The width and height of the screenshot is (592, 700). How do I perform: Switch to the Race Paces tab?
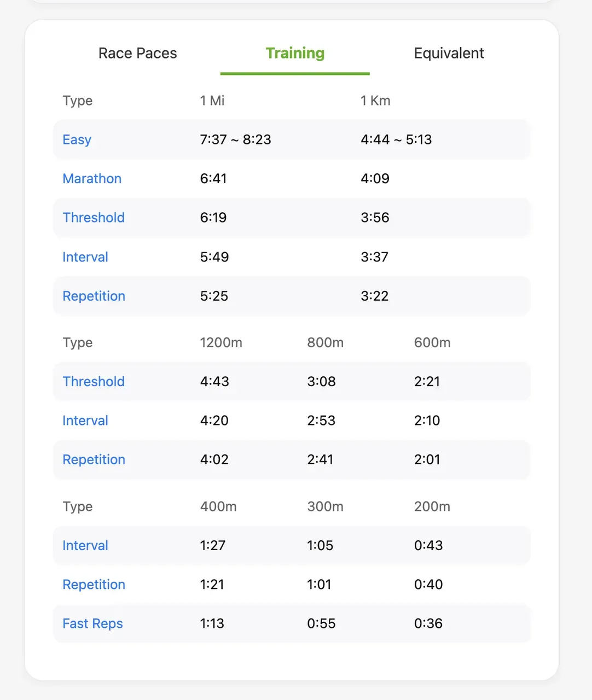click(137, 53)
